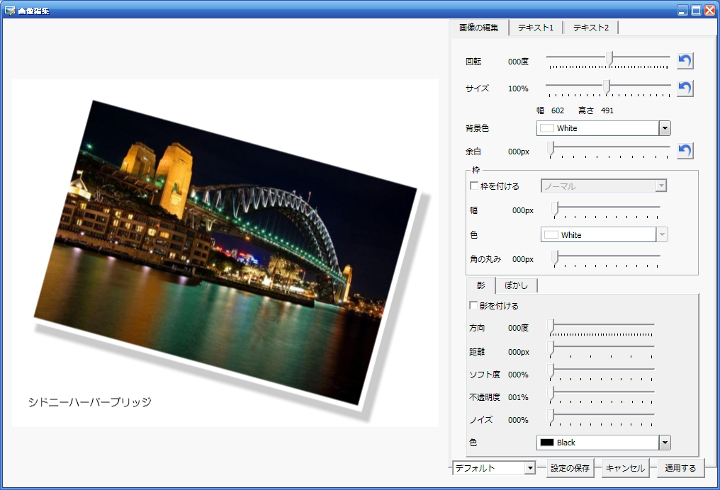Click the rotation value 000度
720x490 pixels.
[x=518, y=62]
